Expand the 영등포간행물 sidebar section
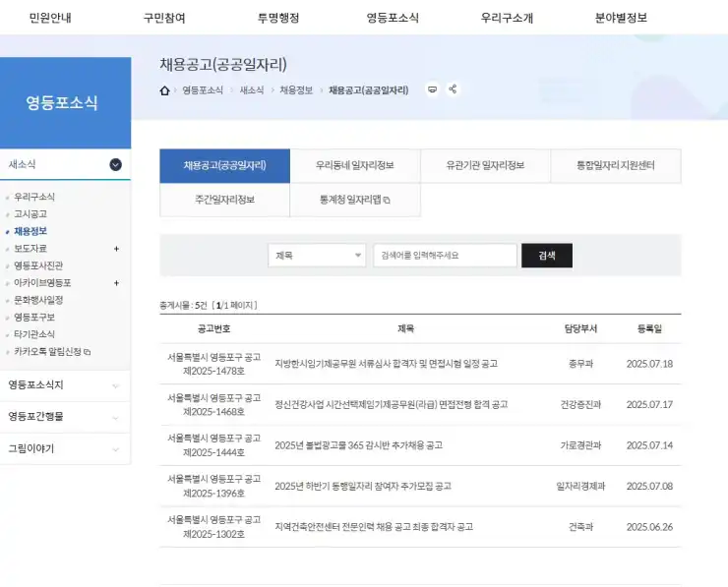Viewport: 728px width, 587px height. pyautogui.click(x=65, y=417)
